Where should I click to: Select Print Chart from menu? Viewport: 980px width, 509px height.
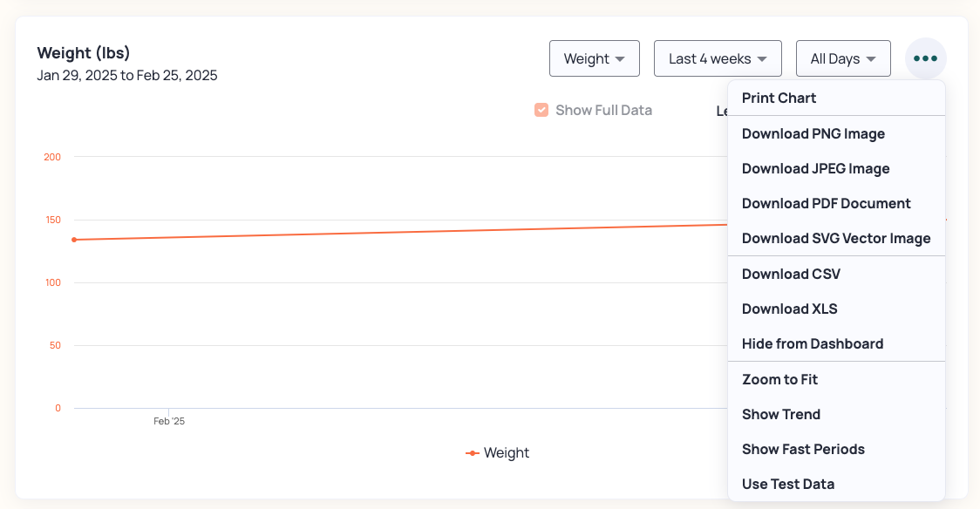[x=779, y=98]
